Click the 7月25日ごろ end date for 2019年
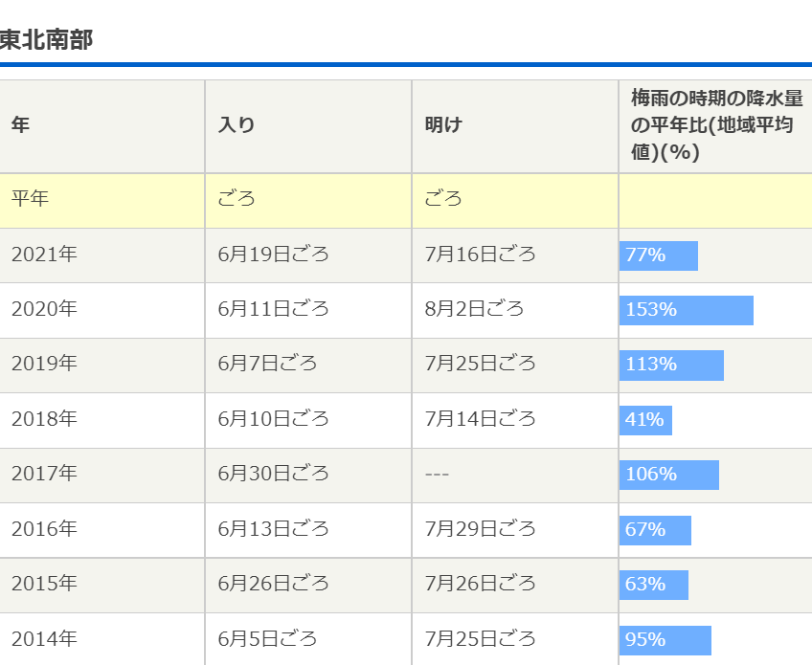 tap(480, 364)
